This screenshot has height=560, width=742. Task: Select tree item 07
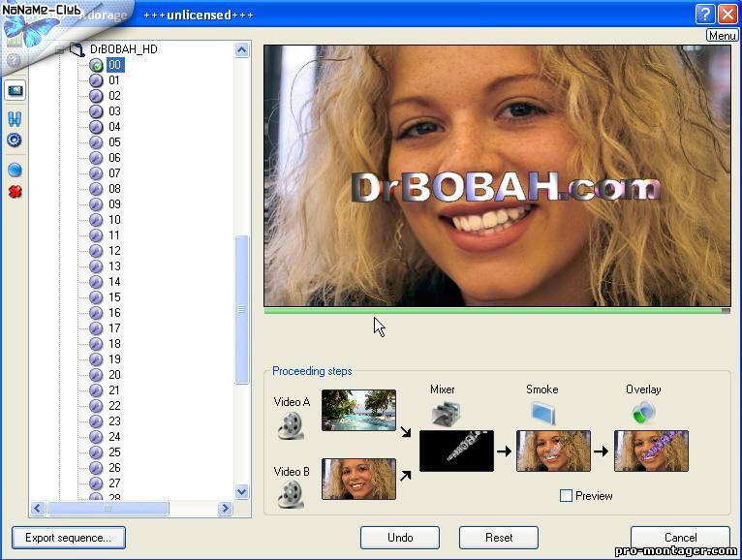[114, 173]
